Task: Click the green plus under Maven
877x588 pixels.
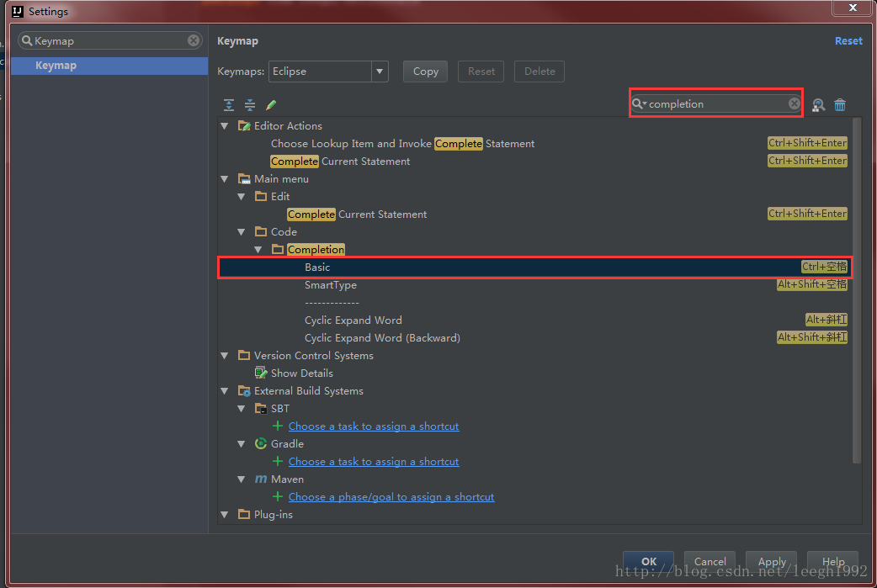Action: click(x=278, y=496)
